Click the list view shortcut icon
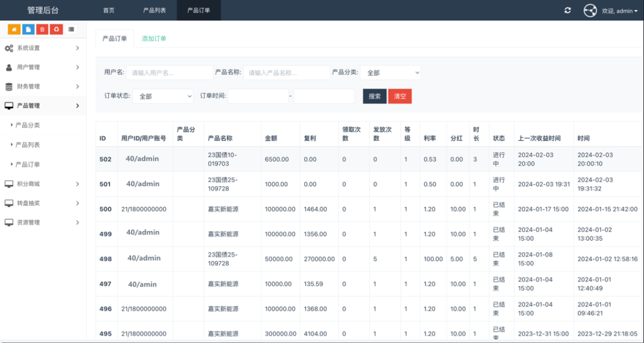644x343 pixels. (x=71, y=29)
